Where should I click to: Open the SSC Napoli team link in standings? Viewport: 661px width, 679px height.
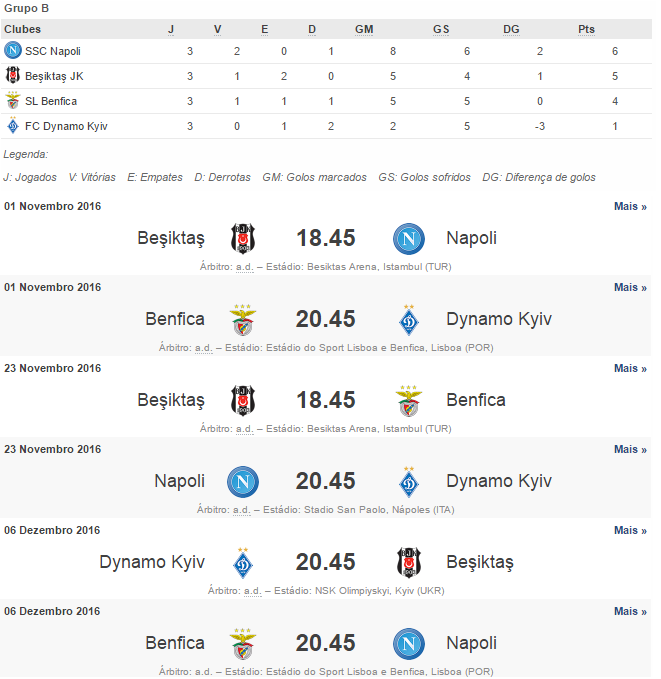53,51
